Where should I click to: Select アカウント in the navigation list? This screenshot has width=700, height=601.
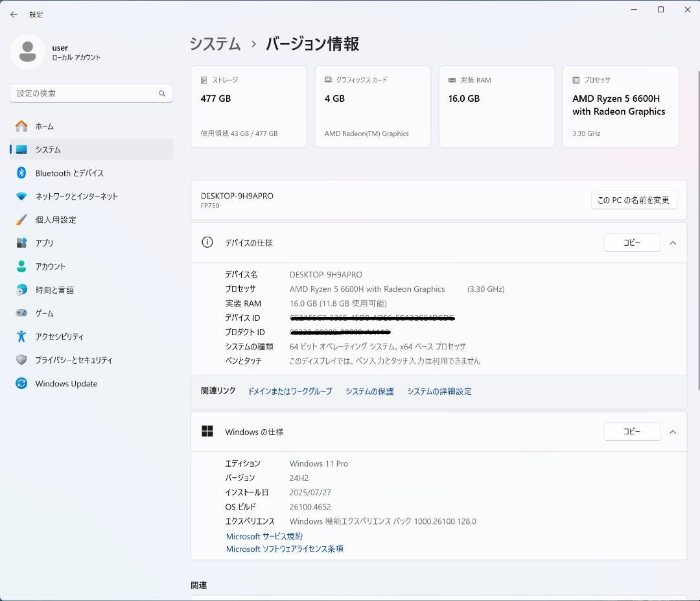[50, 266]
